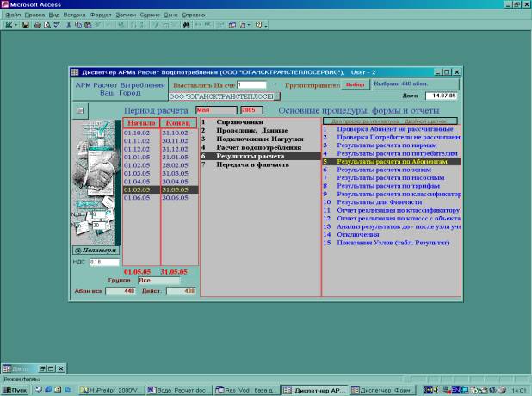The image size is (532, 396).
Task: Click the Cut scissors icon in toolbar
Action: pos(68,24)
